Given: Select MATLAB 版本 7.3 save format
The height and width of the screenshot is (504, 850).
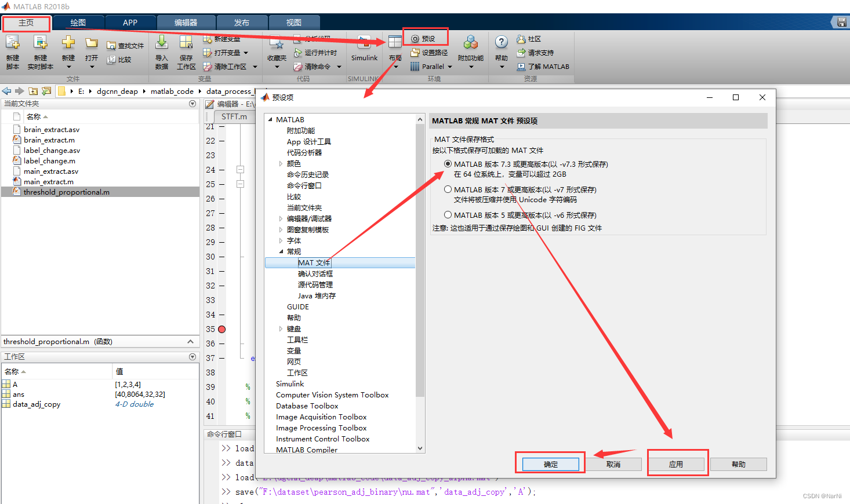Looking at the screenshot, I should pyautogui.click(x=448, y=164).
